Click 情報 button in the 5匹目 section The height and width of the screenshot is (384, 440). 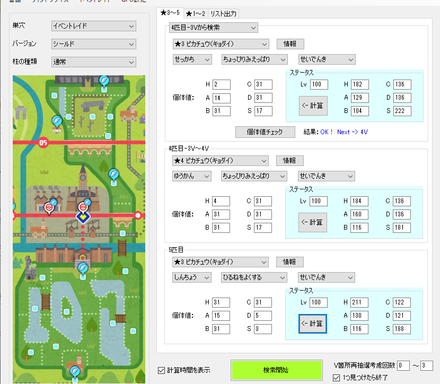click(x=290, y=262)
